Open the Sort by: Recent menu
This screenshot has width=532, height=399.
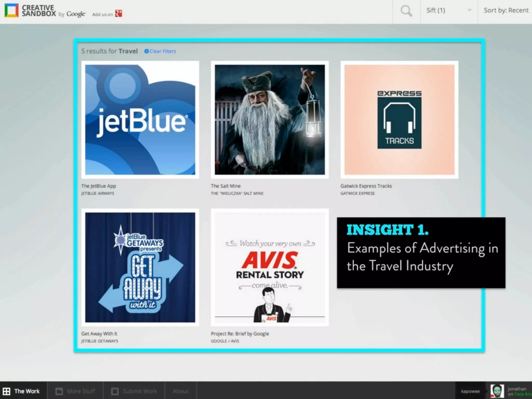pyautogui.click(x=506, y=10)
